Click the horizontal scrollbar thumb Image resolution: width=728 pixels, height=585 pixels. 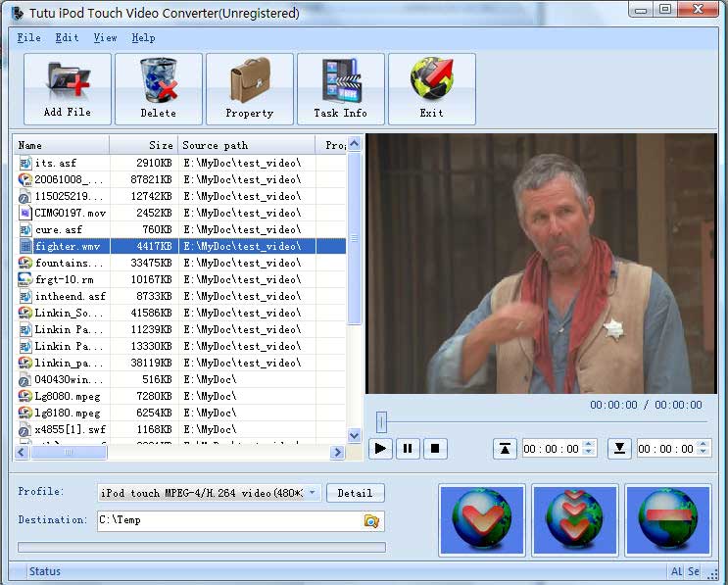69,452
